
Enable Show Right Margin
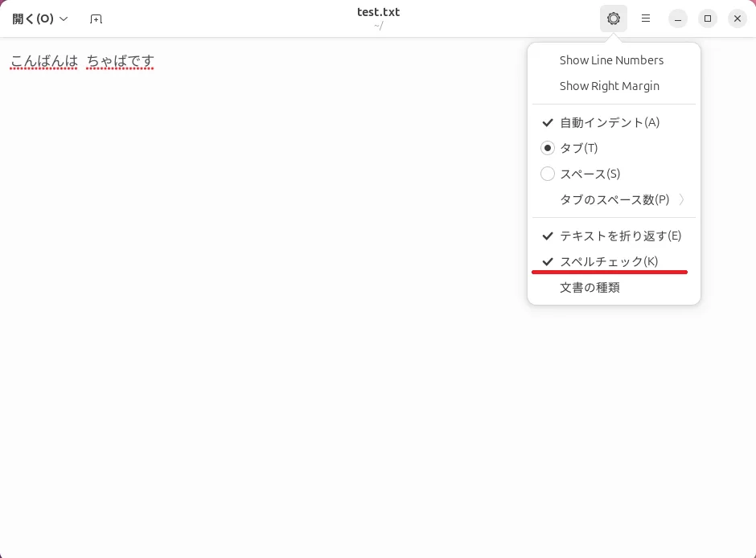[x=614, y=86]
